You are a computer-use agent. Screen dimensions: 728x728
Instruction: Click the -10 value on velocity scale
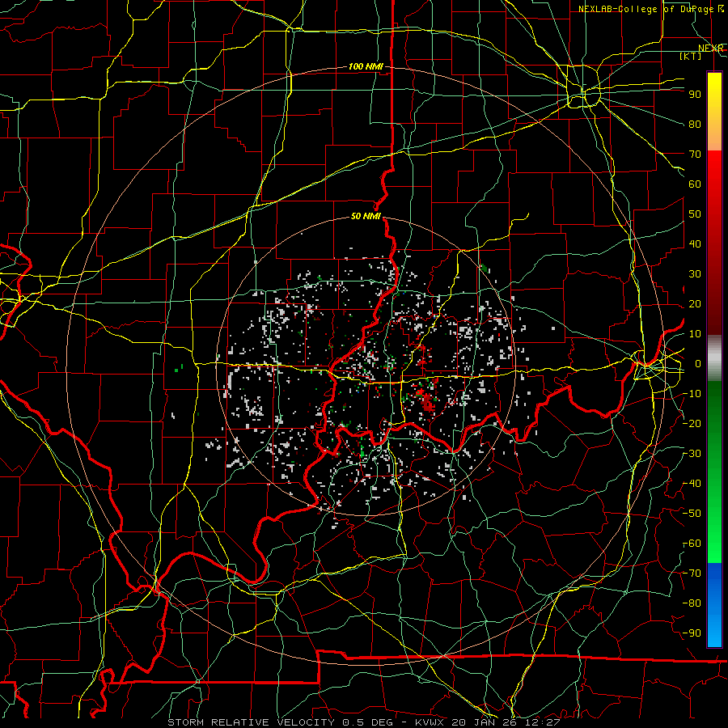click(x=692, y=394)
